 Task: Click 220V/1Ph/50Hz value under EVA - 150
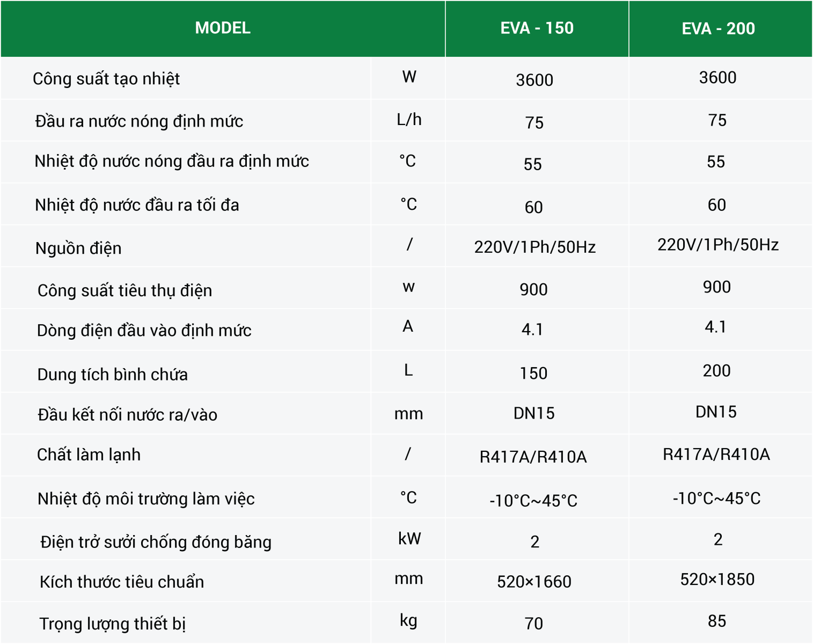tap(535, 247)
